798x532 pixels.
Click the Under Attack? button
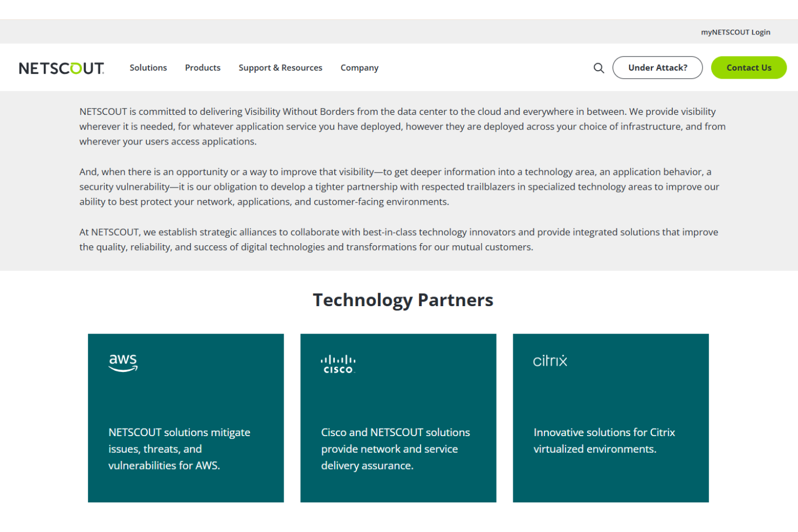tap(657, 67)
